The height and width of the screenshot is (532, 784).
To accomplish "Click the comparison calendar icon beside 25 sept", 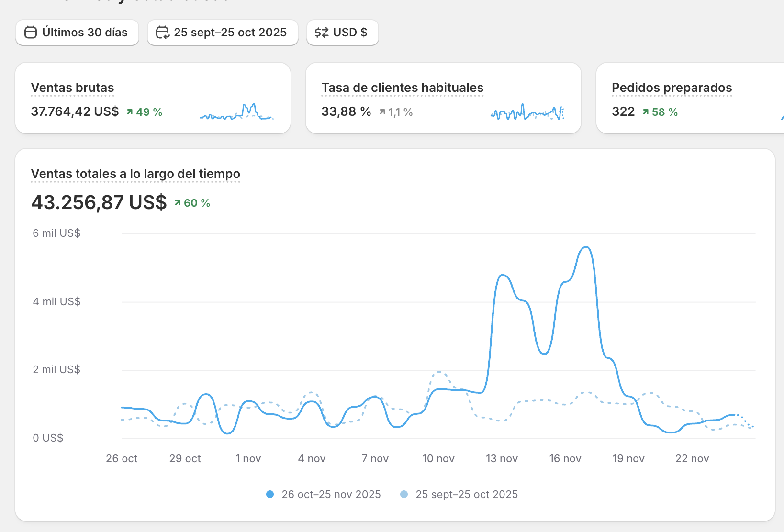I will coord(163,33).
